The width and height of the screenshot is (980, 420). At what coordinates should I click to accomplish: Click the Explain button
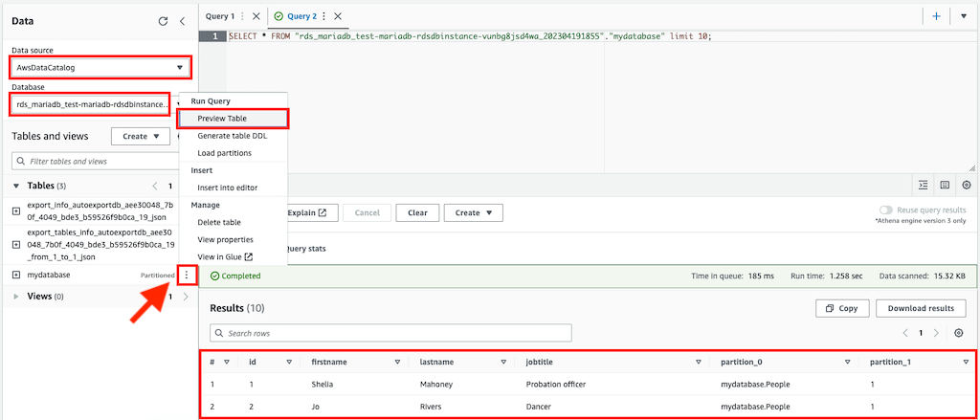[311, 212]
